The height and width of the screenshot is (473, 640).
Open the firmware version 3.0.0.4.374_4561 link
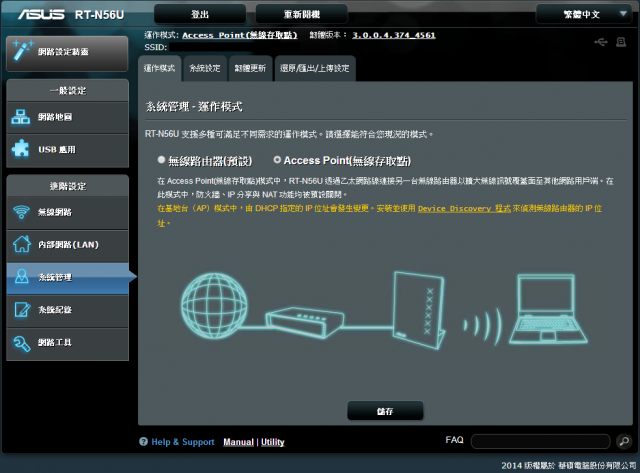[x=393, y=35]
